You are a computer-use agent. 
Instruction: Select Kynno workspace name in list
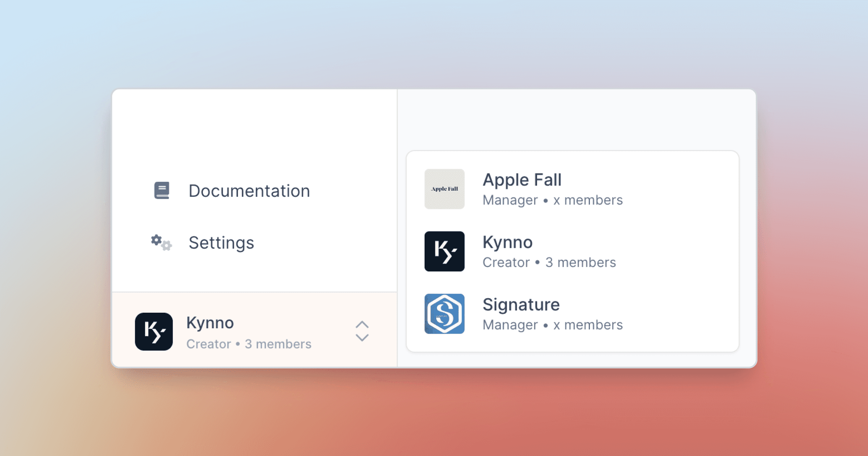(507, 242)
